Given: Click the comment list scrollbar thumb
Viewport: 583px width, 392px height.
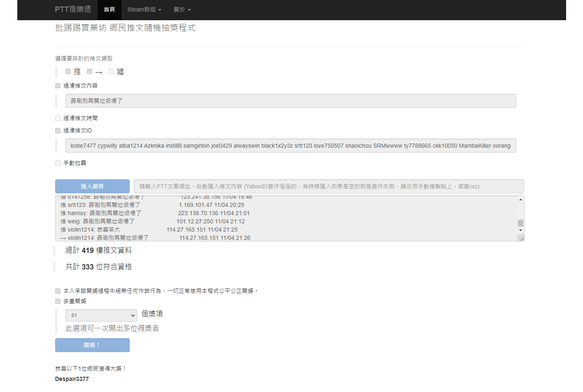Looking at the screenshot, I should point(520,223).
